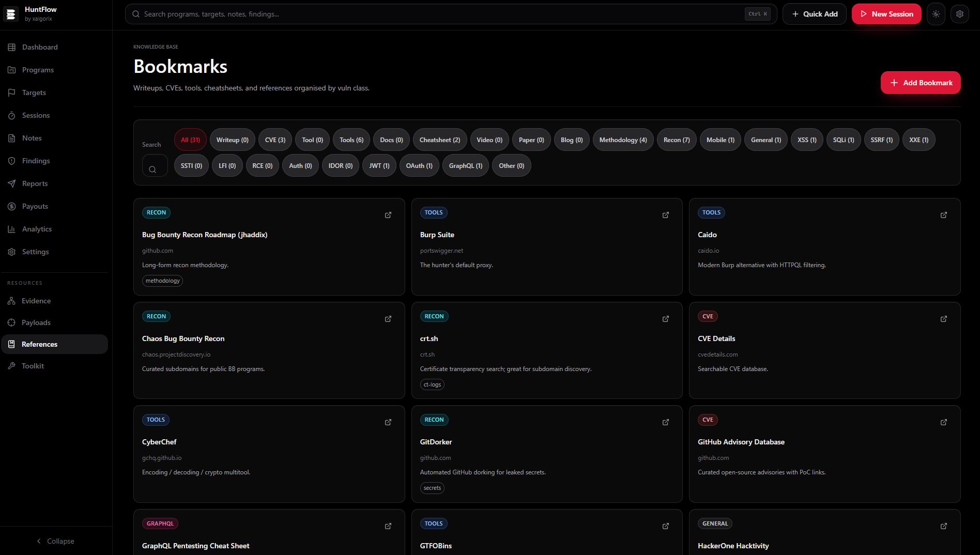
Task: Open the HuntFlow logo icon
Action: [x=11, y=14]
